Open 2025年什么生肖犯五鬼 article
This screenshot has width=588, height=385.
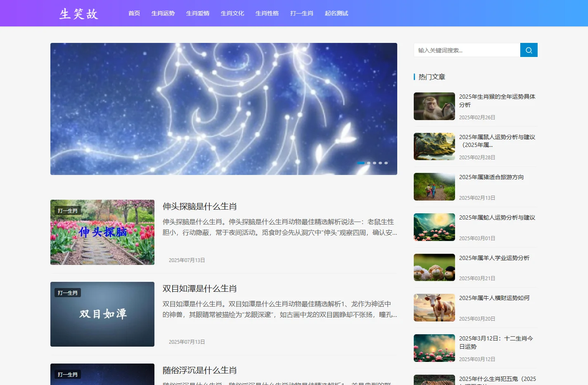coord(498,380)
